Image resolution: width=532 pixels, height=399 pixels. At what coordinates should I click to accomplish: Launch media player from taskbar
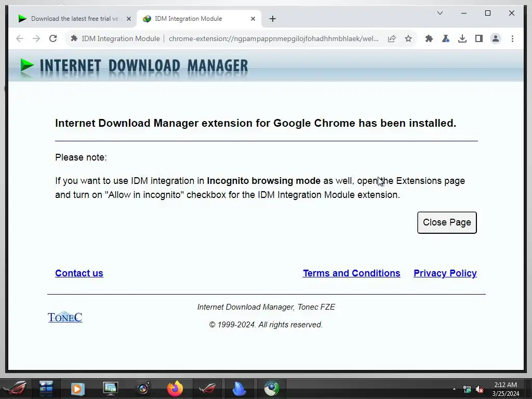pos(78,389)
